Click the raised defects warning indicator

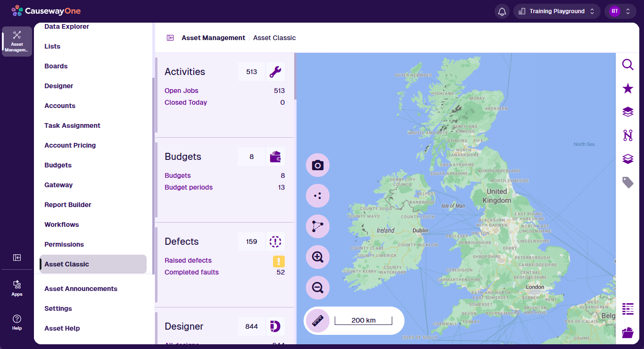click(x=279, y=261)
